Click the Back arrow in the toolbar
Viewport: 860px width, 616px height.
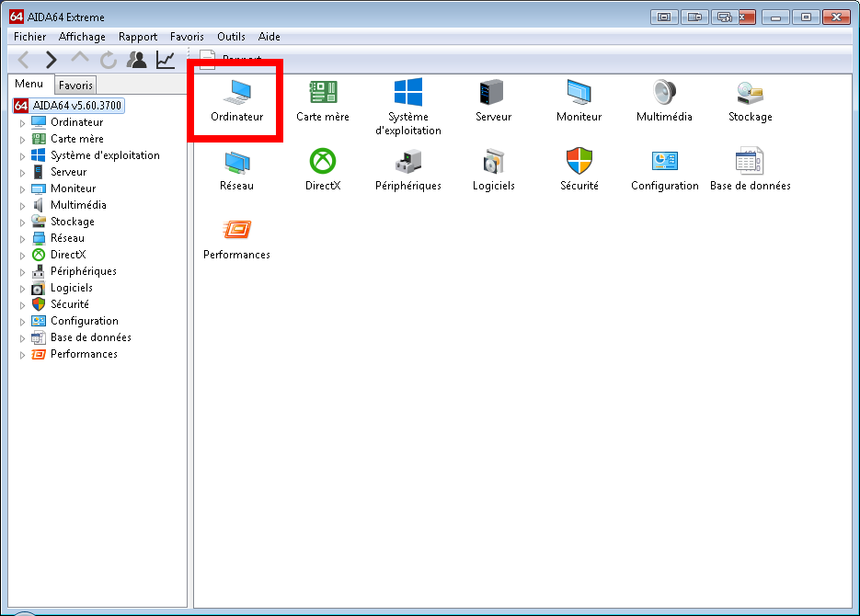pos(24,59)
